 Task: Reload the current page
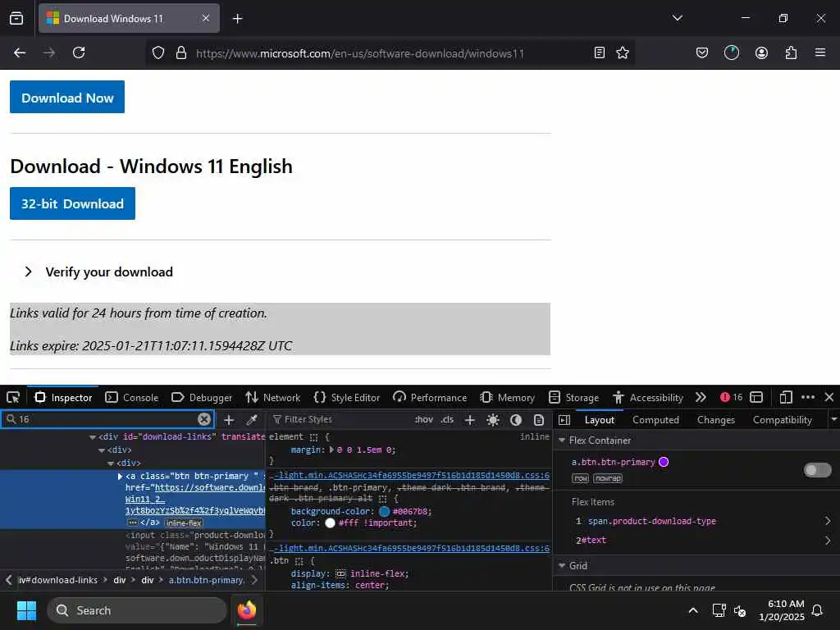(79, 52)
